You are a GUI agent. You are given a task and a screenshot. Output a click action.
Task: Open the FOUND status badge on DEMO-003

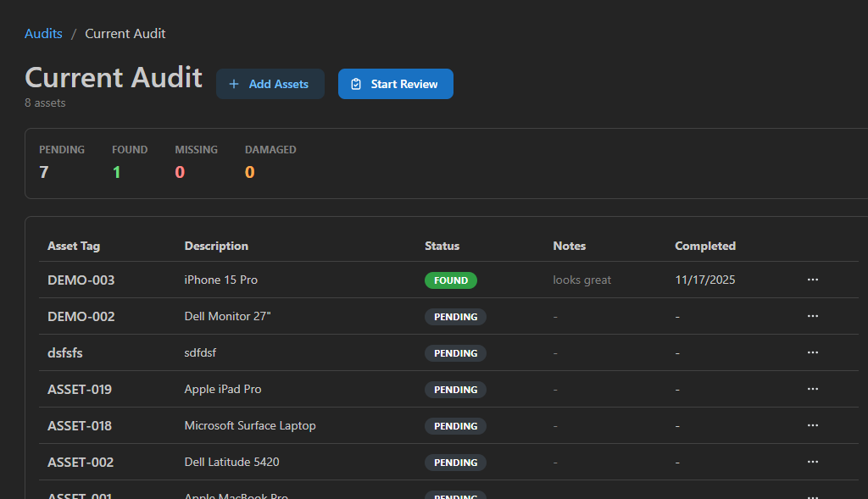click(450, 280)
